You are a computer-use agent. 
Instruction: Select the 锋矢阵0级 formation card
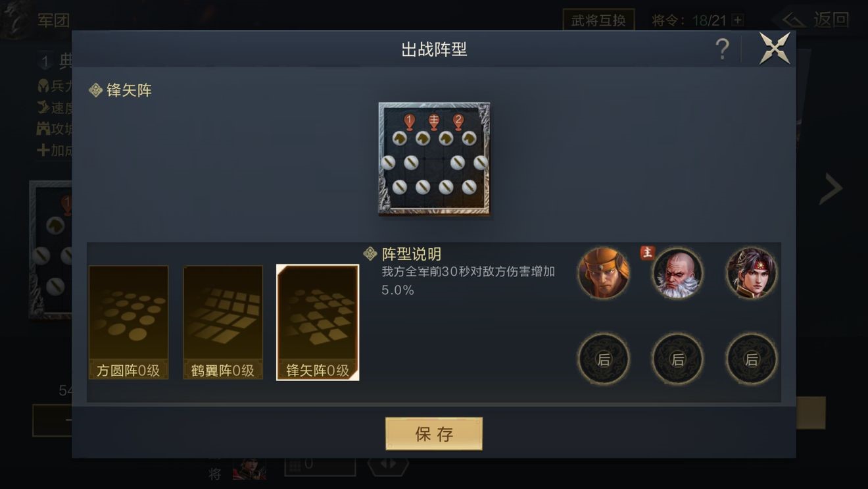[318, 322]
